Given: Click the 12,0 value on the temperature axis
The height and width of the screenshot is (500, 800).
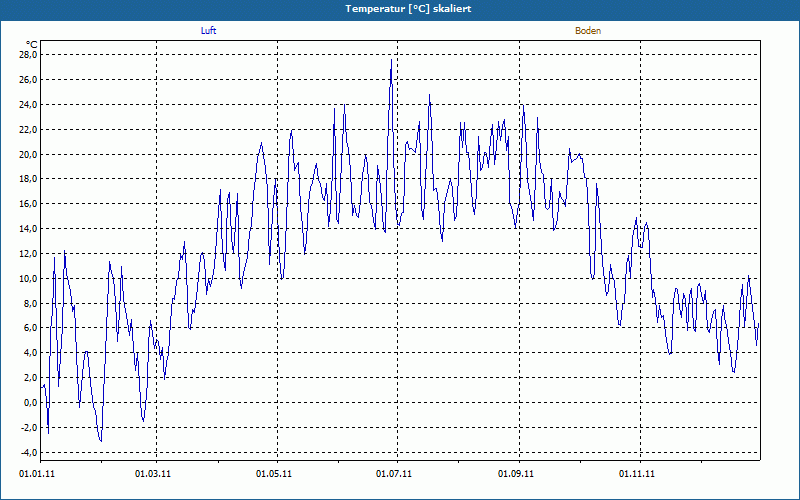Looking at the screenshot, I should [x=29, y=254].
